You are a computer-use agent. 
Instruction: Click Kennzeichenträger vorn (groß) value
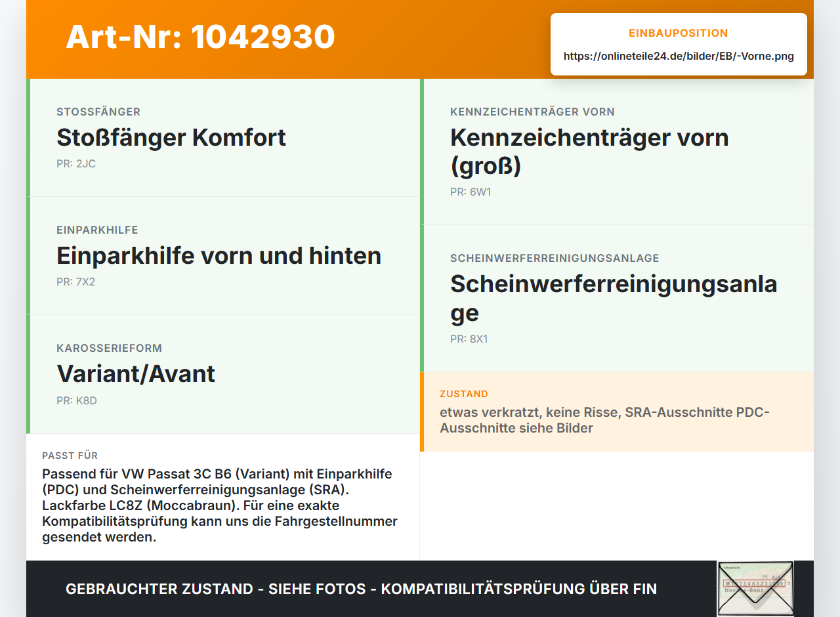coord(589,152)
